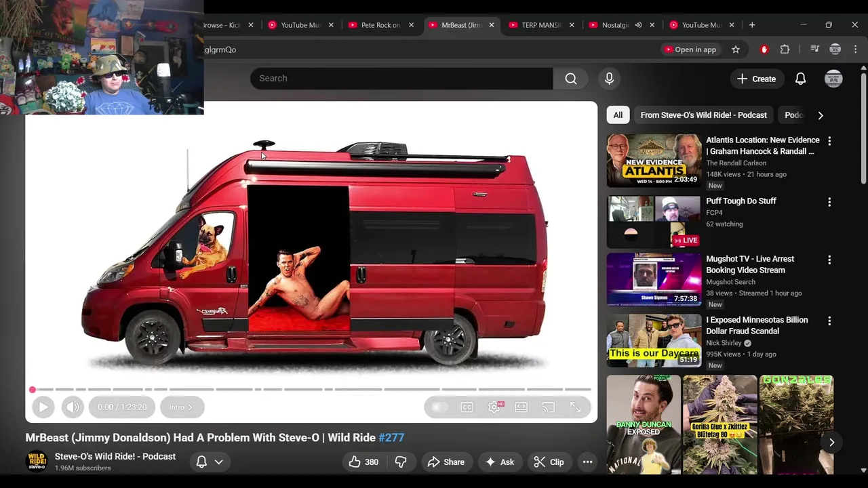Mute the Nostalgic tab via its speaker icon

point(638,25)
